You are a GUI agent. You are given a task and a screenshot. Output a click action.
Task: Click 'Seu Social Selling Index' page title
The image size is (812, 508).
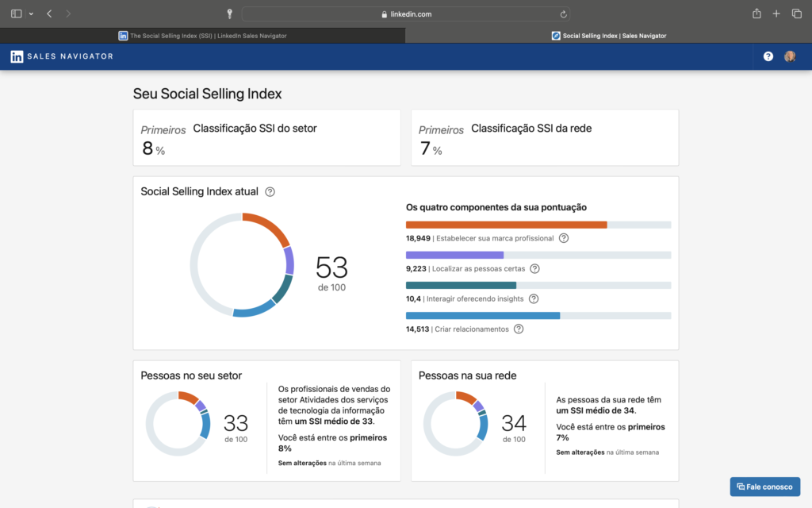(x=207, y=94)
